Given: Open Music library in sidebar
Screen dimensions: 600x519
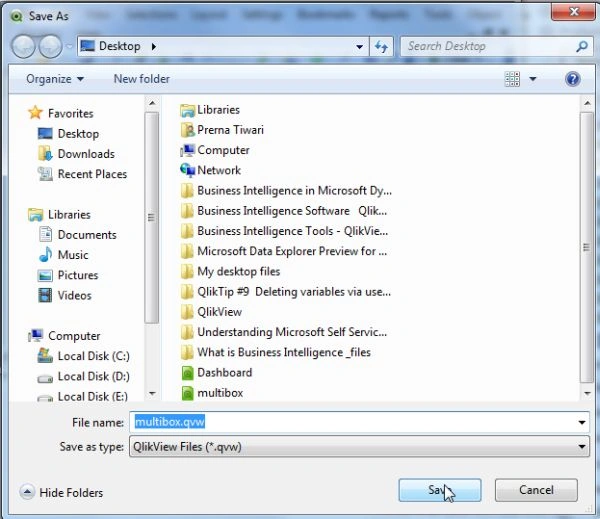Looking at the screenshot, I should point(64,255).
